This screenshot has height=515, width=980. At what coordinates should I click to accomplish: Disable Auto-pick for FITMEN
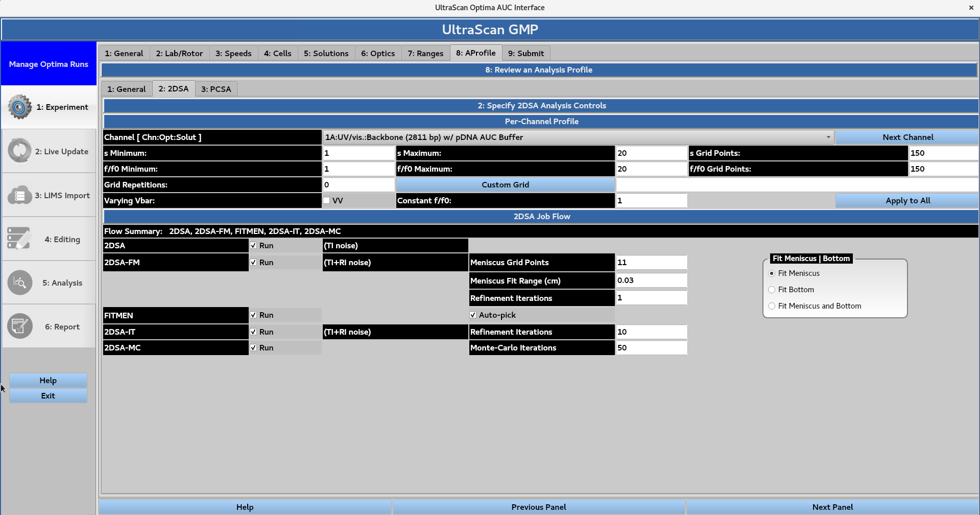(473, 315)
